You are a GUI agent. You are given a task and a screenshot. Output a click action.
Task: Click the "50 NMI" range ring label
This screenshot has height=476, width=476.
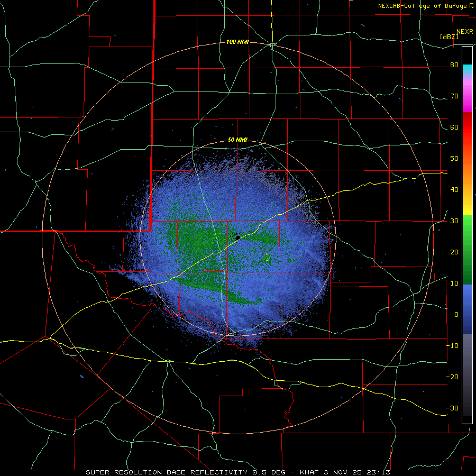coord(237,140)
